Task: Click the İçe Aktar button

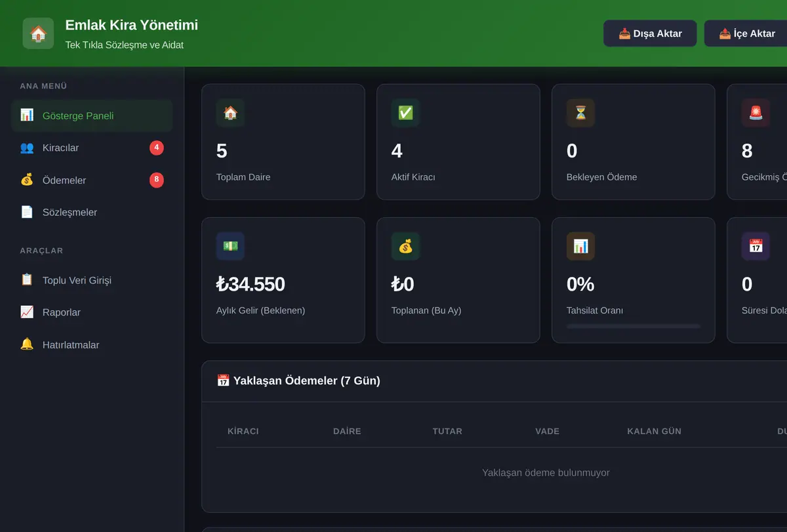Action: pos(746,33)
